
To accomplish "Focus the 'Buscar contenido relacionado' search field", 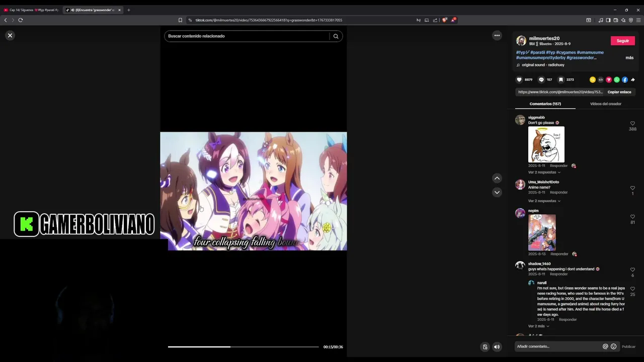I will coord(247,36).
